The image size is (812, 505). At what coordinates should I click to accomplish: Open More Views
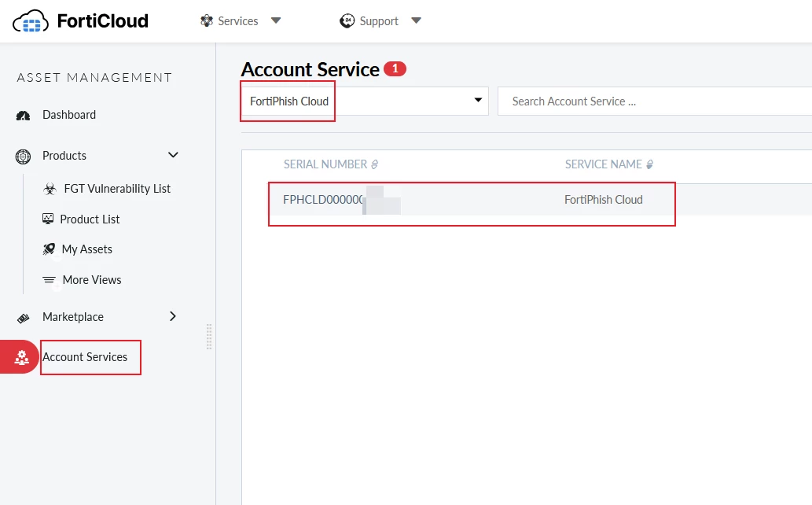pyautogui.click(x=92, y=280)
